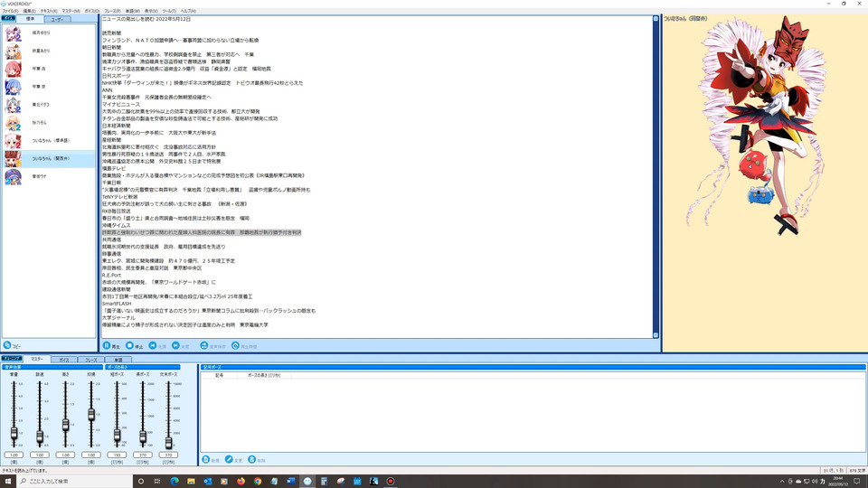Click the 短ポーズ slider handle
The image size is (868, 488).
[117, 436]
